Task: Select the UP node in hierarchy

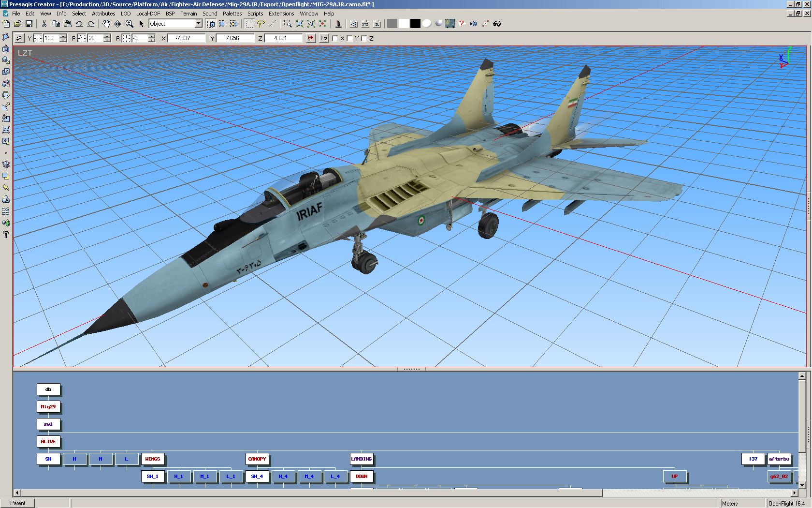Action: (675, 477)
